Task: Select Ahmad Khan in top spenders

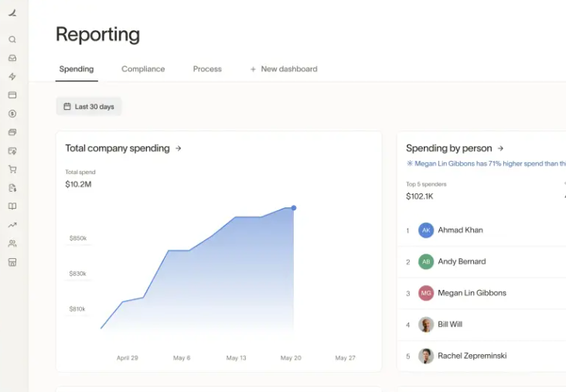Action: point(460,230)
